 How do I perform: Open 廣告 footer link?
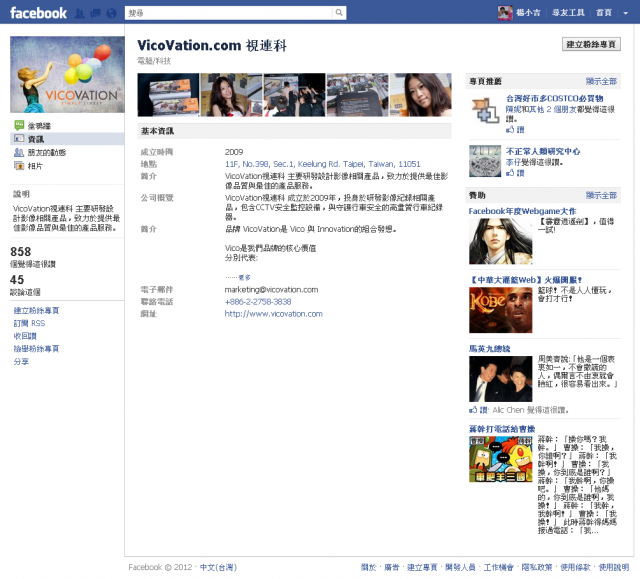click(x=392, y=567)
